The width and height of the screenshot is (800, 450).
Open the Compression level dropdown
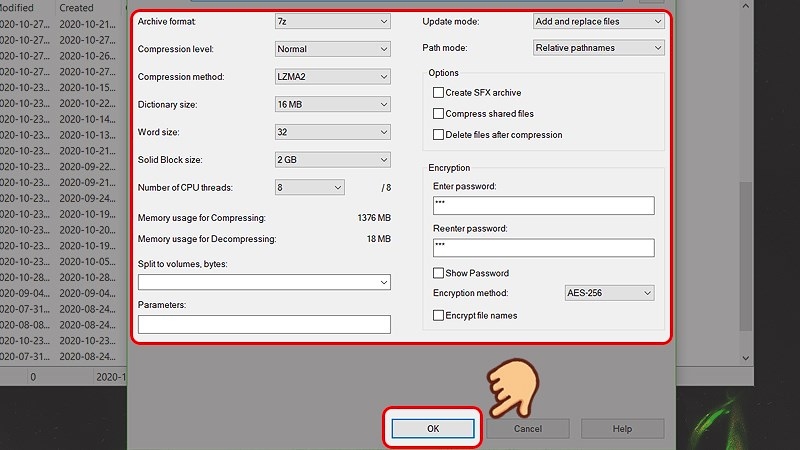(333, 49)
